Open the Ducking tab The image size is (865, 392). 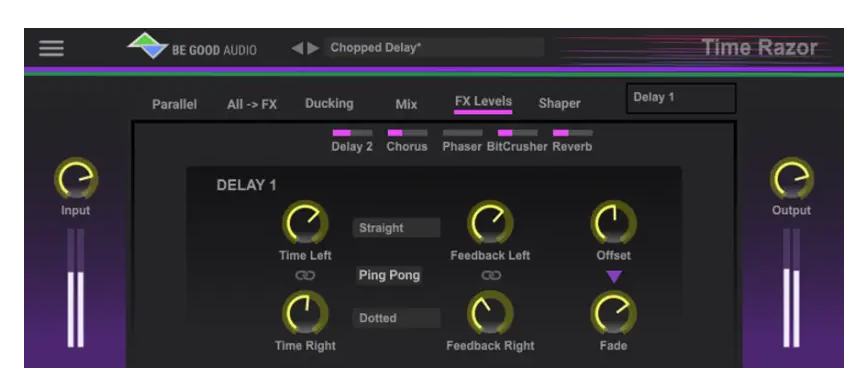pos(329,104)
